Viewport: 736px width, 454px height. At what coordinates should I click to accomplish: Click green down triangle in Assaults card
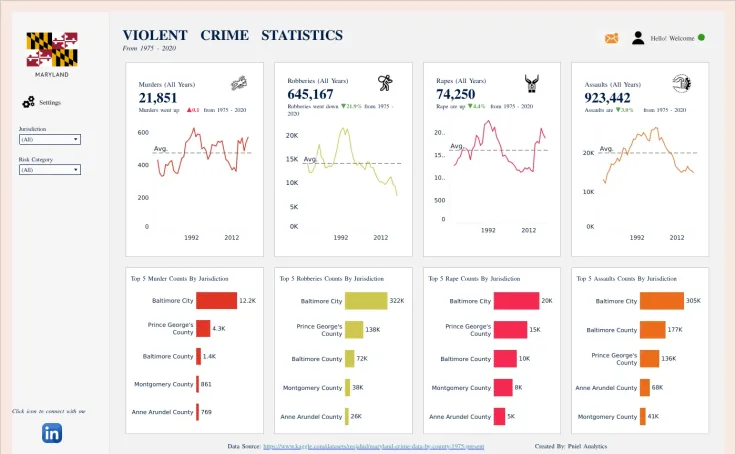(x=618, y=110)
